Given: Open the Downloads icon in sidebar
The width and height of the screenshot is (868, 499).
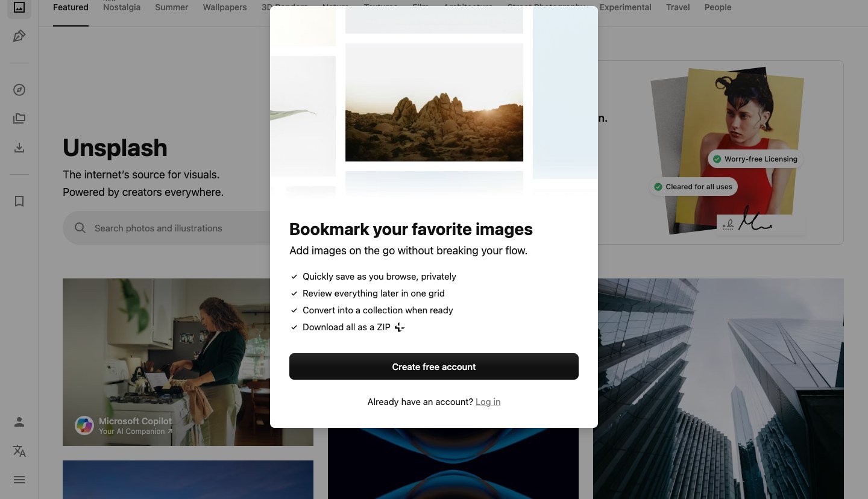Looking at the screenshot, I should [x=19, y=148].
